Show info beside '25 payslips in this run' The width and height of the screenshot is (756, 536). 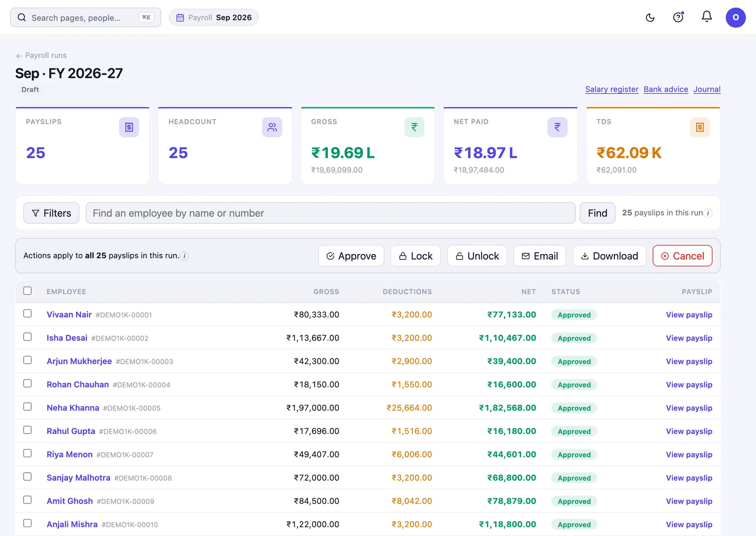tap(708, 213)
